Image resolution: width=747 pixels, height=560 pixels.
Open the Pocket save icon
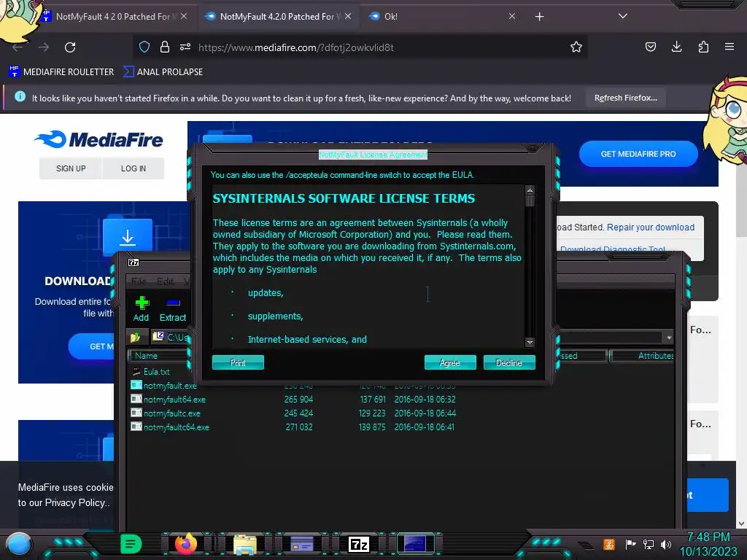pos(650,47)
